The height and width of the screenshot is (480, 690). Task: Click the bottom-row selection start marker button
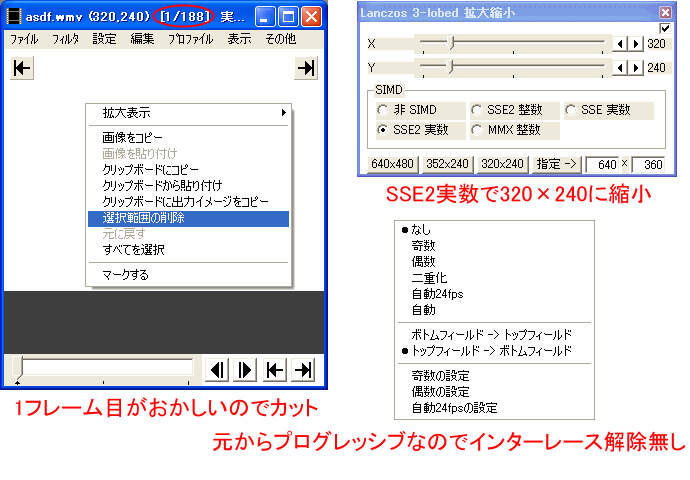point(274,370)
